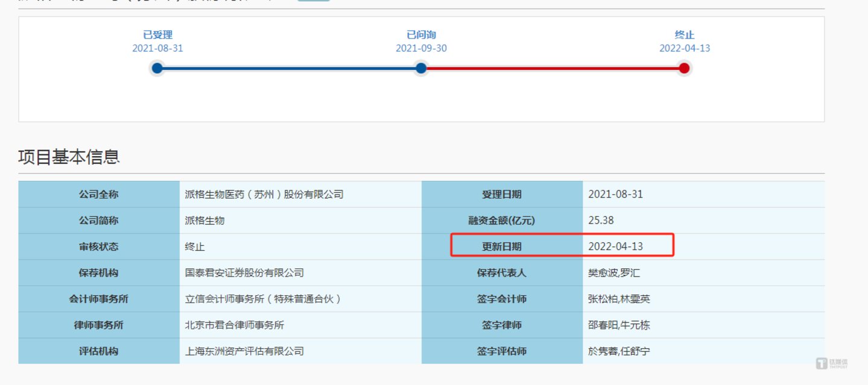
Task: Click appraiser 上海东洲资产评估有限公司
Action: [x=244, y=351]
